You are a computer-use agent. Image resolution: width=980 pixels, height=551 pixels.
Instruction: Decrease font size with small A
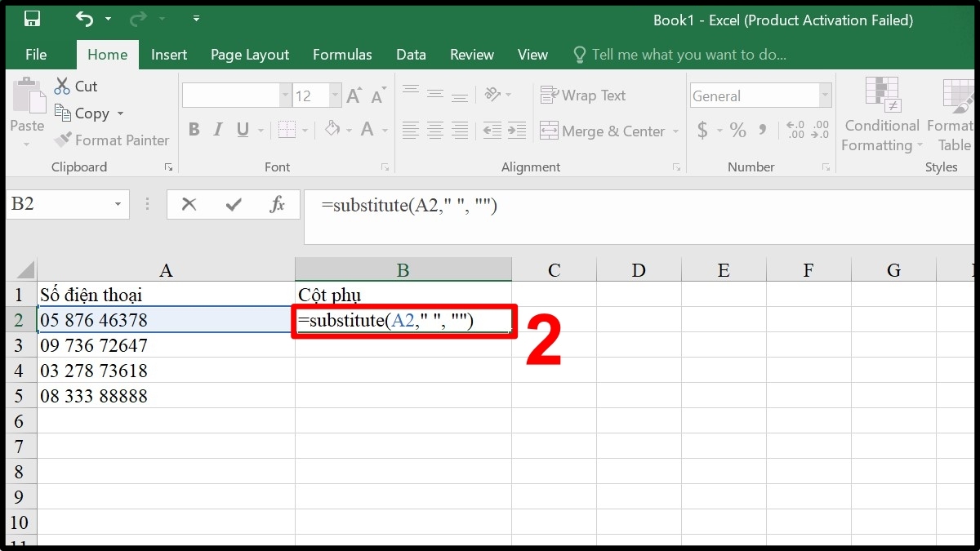[x=378, y=96]
